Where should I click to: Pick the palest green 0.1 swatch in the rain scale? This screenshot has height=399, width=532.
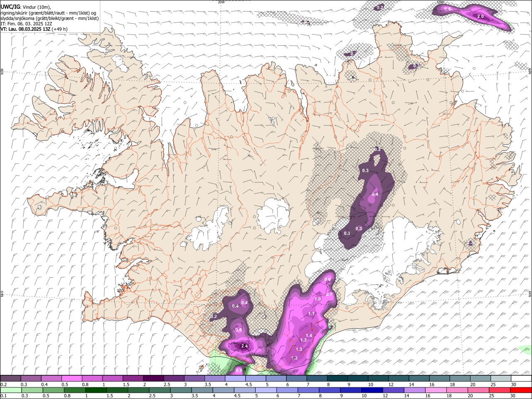click(11, 390)
